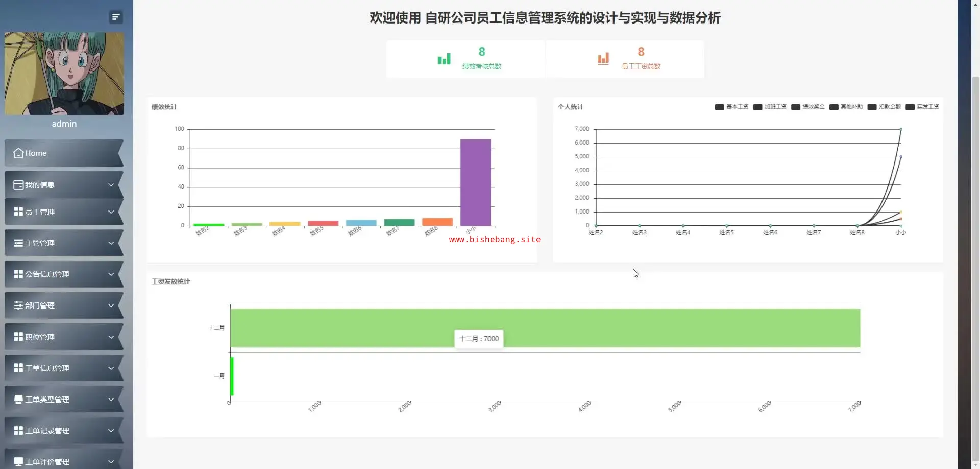Click the orange 员工工资总数 chart icon
Screen dimensions: 980x469
pyautogui.click(x=603, y=59)
